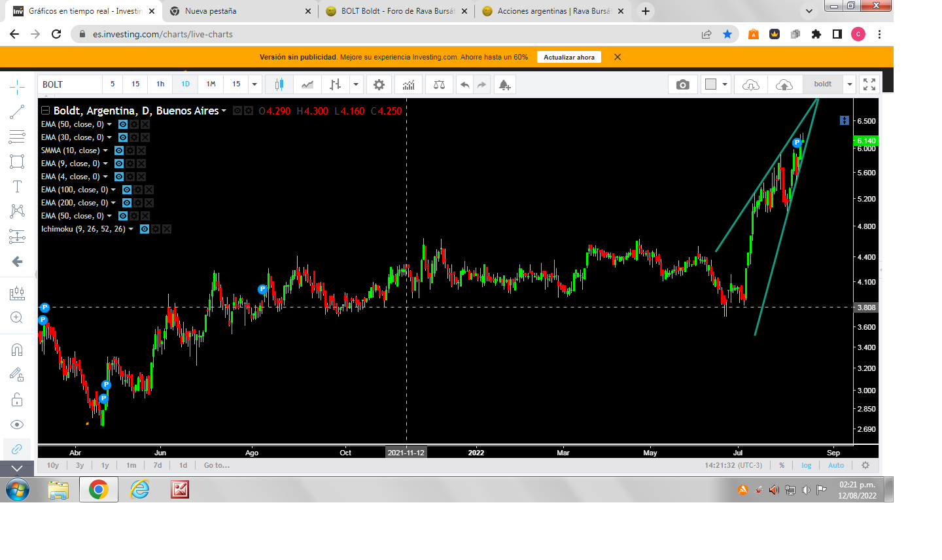Switch to Nueva pestaña tab
The image size is (942, 560).
point(240,11)
